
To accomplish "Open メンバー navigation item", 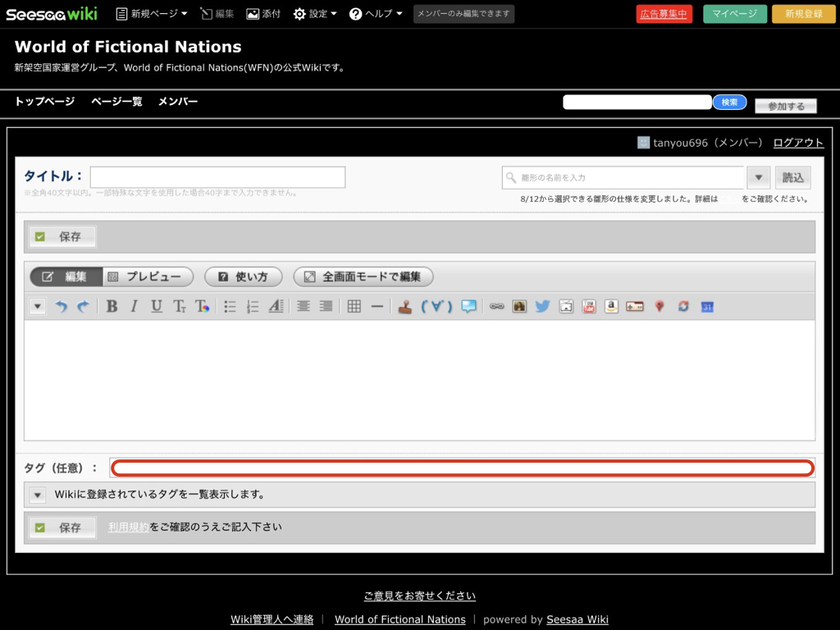I will pyautogui.click(x=178, y=101).
